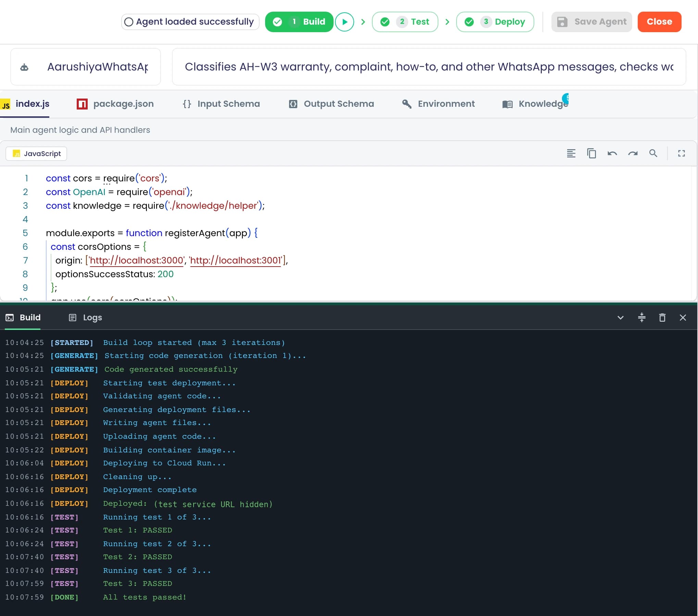Undo the last editor change
This screenshot has height=616, width=698.
[x=612, y=153]
